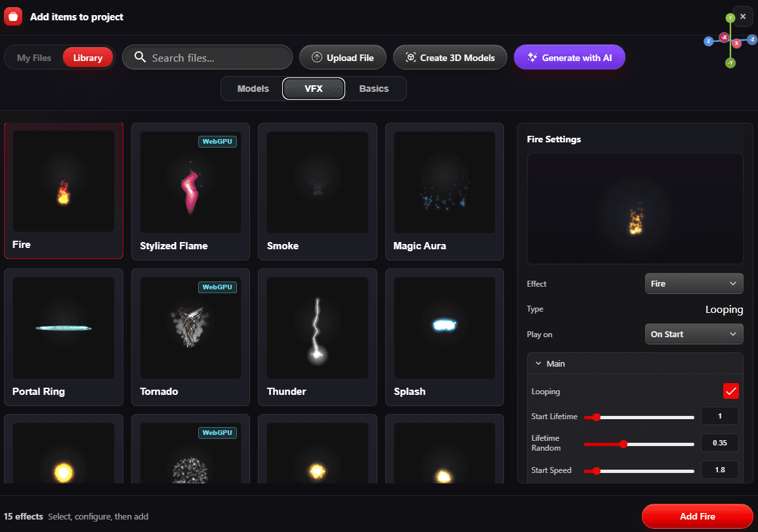758x532 pixels.
Task: Click the 'Fire Settings' heading
Action: click(553, 139)
